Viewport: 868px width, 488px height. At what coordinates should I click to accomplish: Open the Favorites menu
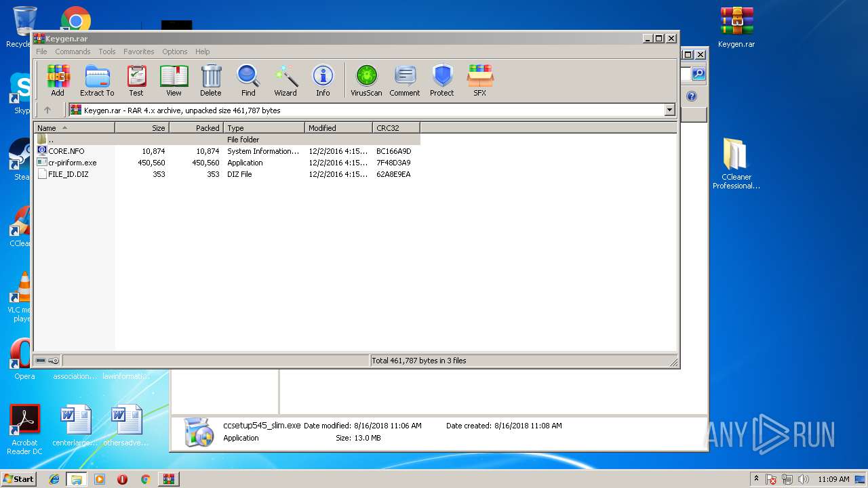pyautogui.click(x=139, y=52)
